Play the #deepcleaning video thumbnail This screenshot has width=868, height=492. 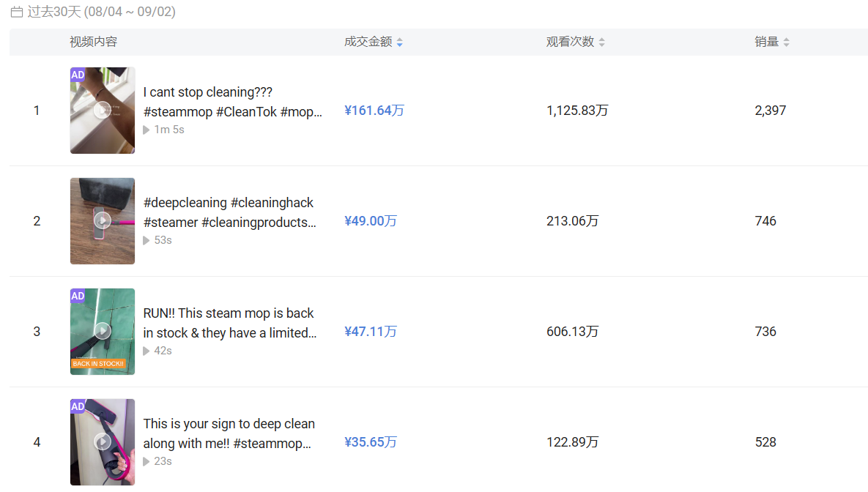(103, 220)
